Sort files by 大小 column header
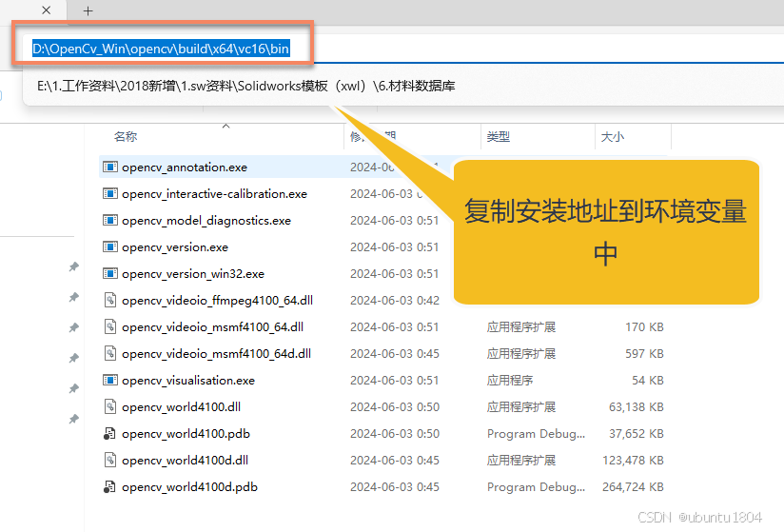 (613, 136)
